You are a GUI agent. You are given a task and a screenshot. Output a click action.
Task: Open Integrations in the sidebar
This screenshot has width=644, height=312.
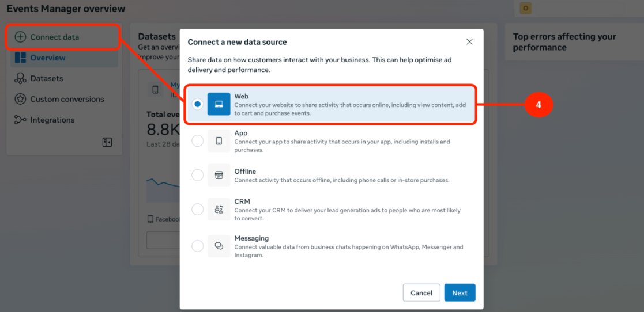(x=64, y=120)
